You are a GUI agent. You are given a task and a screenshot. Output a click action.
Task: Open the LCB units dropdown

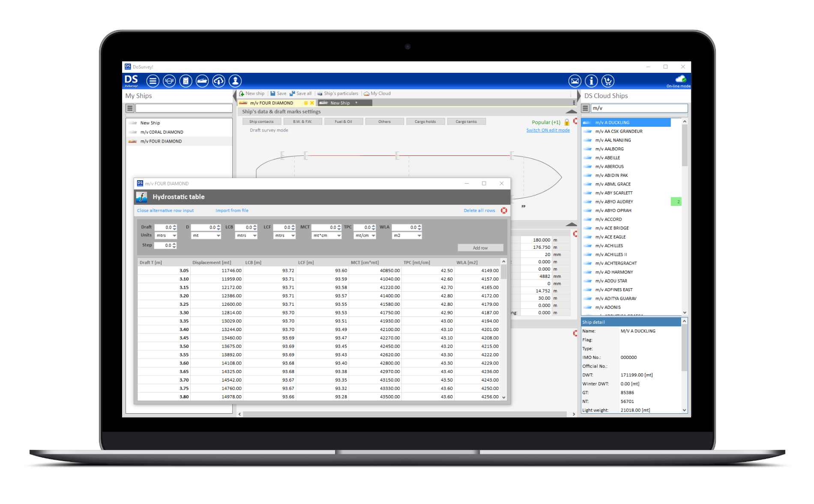coord(246,236)
